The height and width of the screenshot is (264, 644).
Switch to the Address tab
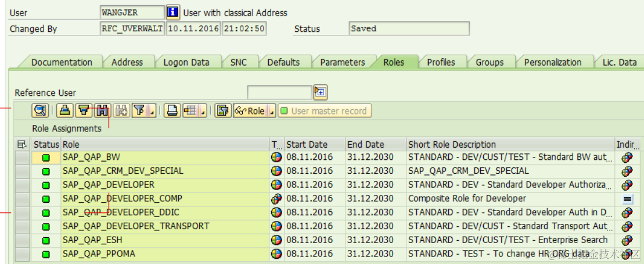pyautogui.click(x=127, y=62)
